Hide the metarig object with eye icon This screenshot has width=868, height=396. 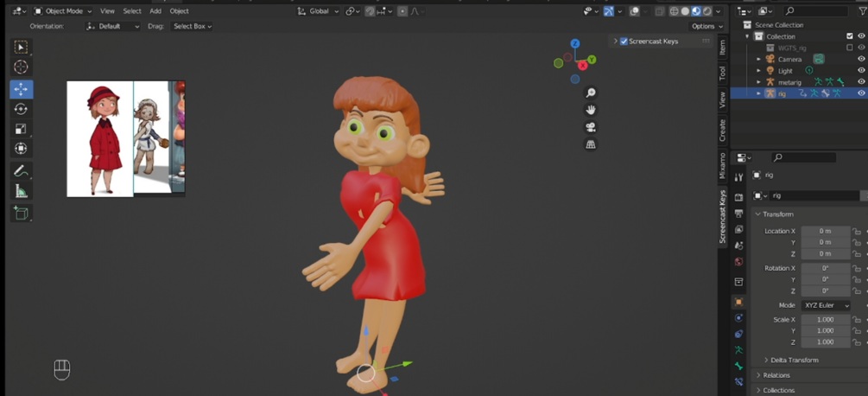coord(861,82)
